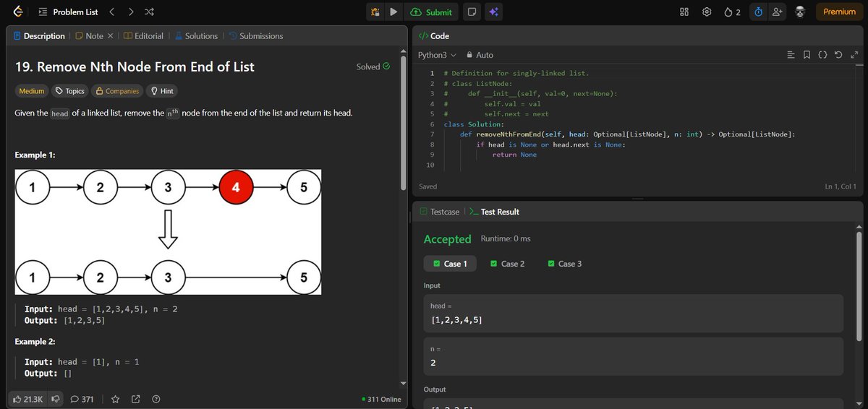The width and height of the screenshot is (868, 409).
Task: Open the settings gear icon
Action: click(x=707, y=12)
